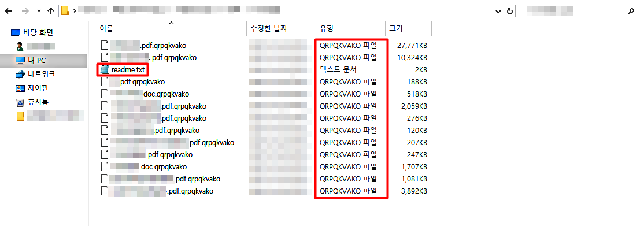Select the .pdf.qrpqkvako name in the 207KB row

point(212,143)
